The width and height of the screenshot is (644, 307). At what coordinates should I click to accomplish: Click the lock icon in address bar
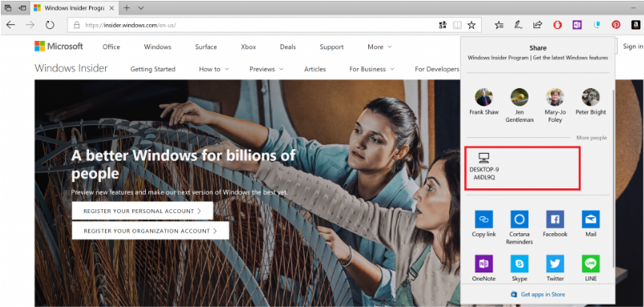(76, 25)
